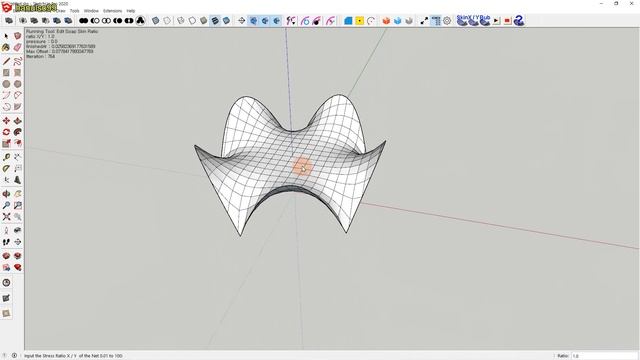The width and height of the screenshot is (640, 360).
Task: Pick the Section Plane tool
Action: click(18, 242)
